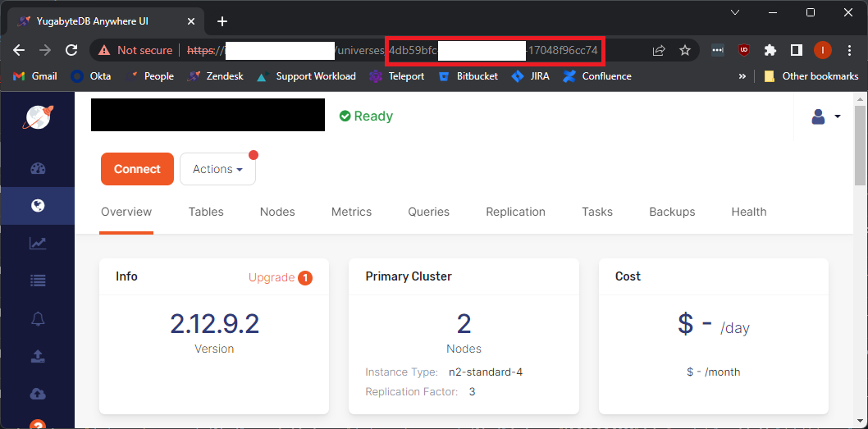Open the cloud provider configs icon in the sidebar
Screen dimensions: 868x429
coord(38,394)
